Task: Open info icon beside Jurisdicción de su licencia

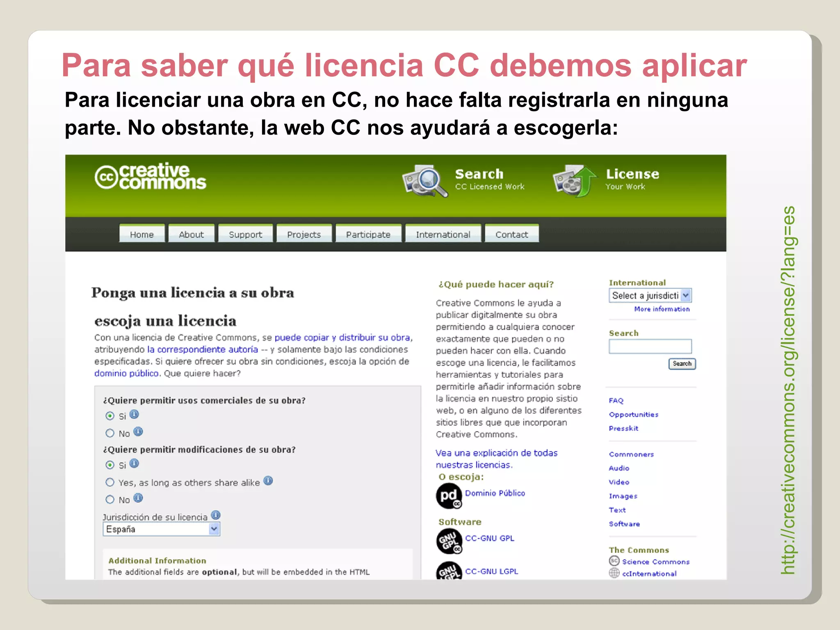Action: pyautogui.click(x=216, y=515)
